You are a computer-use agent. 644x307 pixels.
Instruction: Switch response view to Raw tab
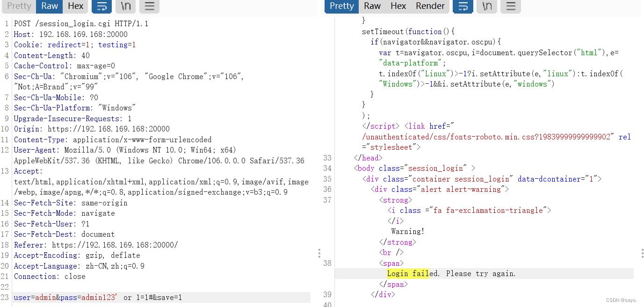[x=372, y=6]
